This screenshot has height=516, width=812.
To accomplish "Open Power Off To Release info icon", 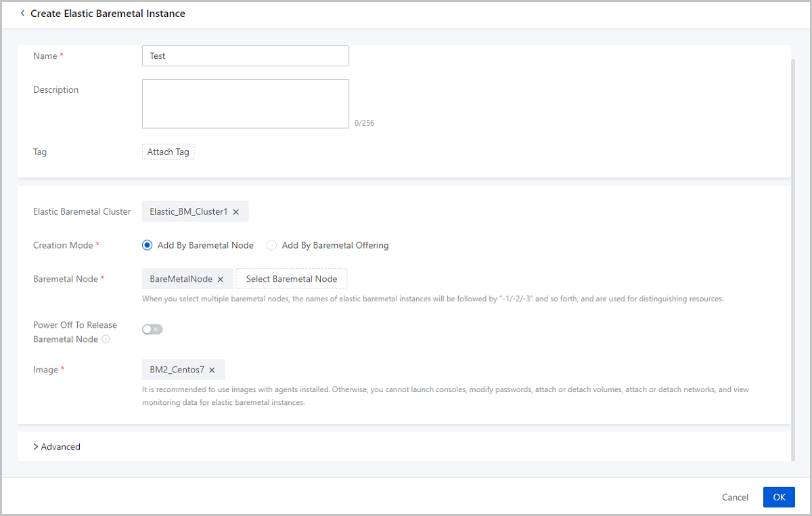I will pos(106,339).
